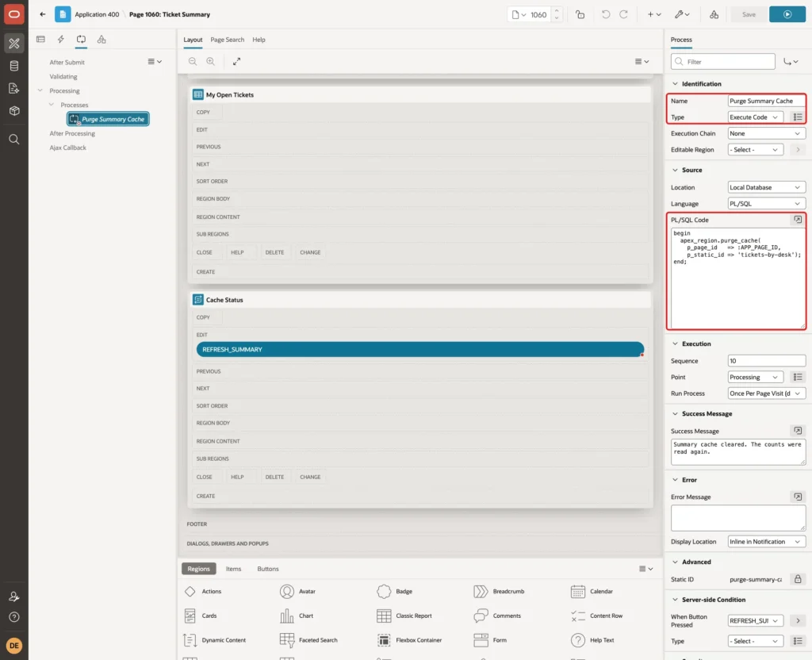Select the My Open Tickets region header

[420, 95]
